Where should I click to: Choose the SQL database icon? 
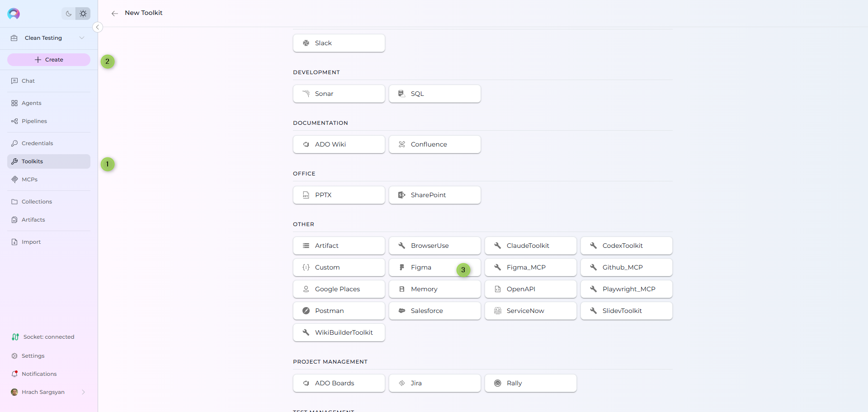point(401,94)
